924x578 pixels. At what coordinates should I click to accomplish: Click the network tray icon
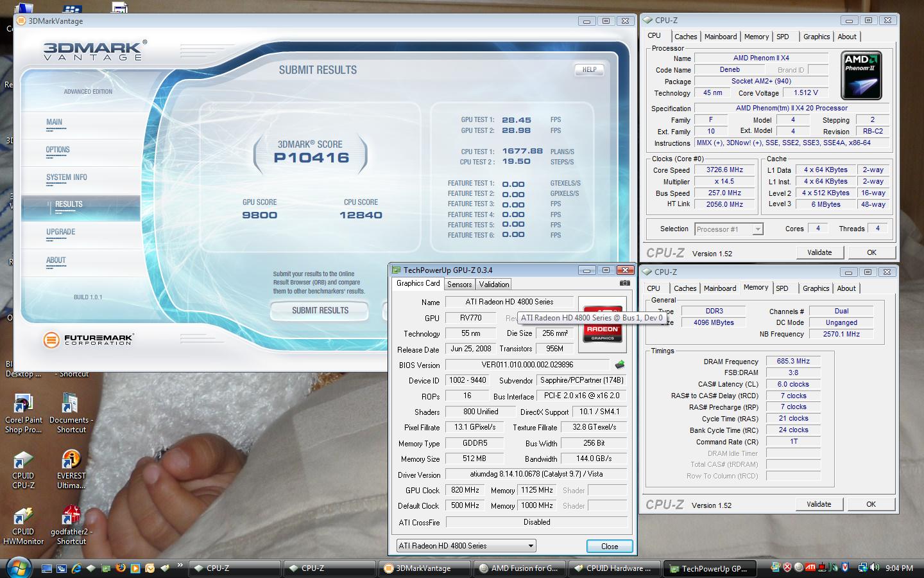click(863, 567)
